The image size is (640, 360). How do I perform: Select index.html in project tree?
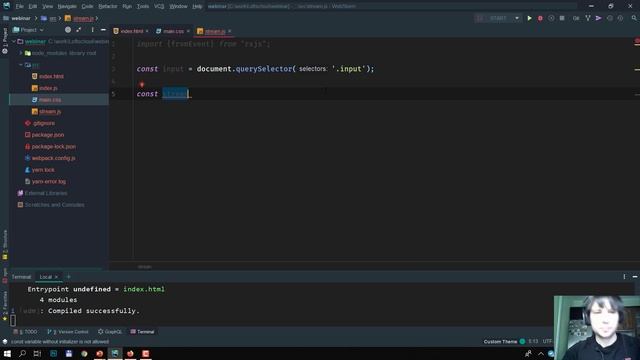(51, 76)
